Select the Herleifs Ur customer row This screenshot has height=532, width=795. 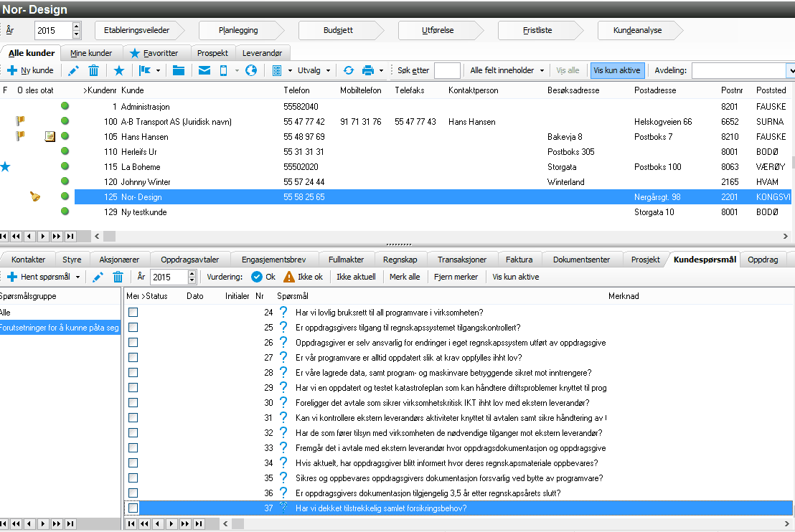395,151
